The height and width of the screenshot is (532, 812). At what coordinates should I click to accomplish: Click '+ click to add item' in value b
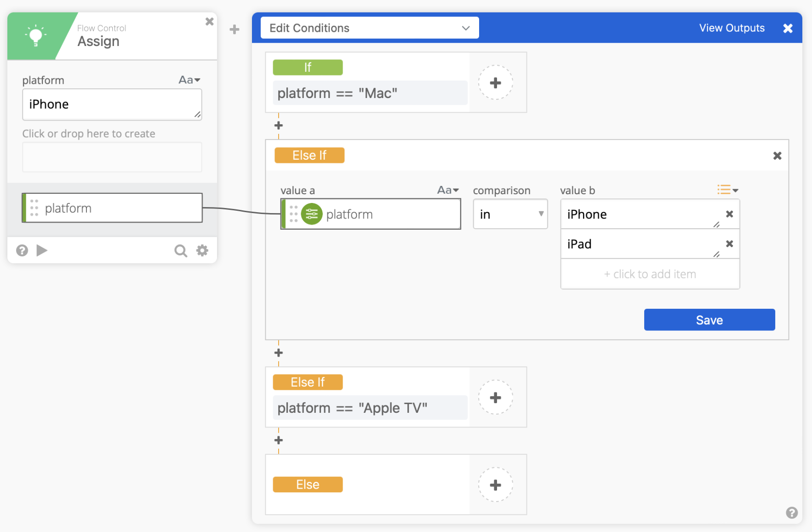coord(650,274)
